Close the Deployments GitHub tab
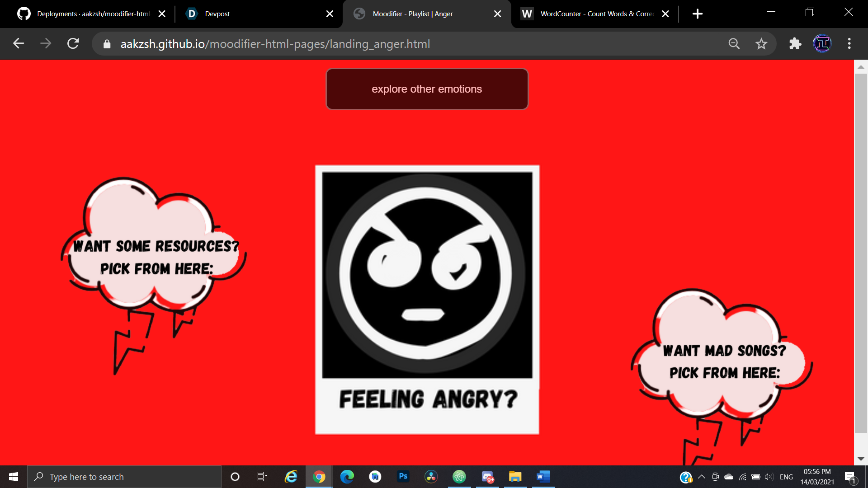 (162, 14)
